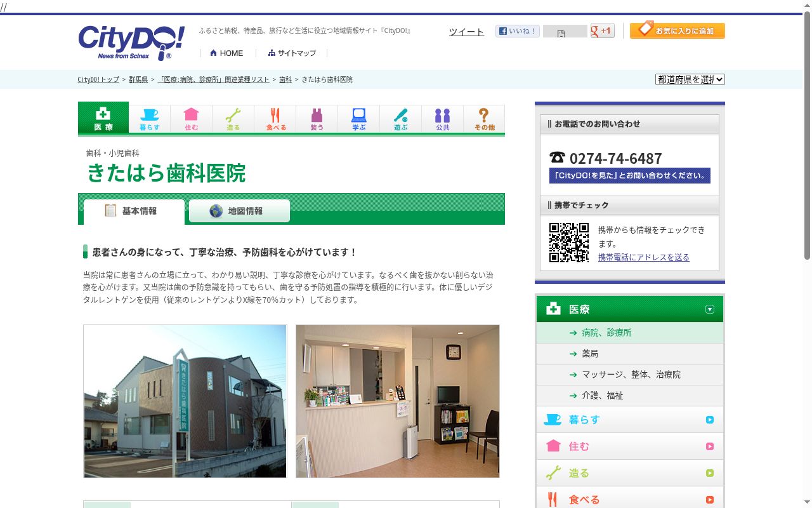Switch to the 基本情報 tab
The width and height of the screenshot is (812, 508).
pos(134,211)
